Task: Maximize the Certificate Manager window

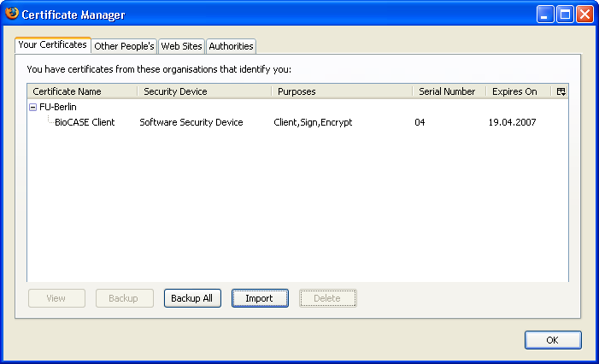Action: pos(564,15)
